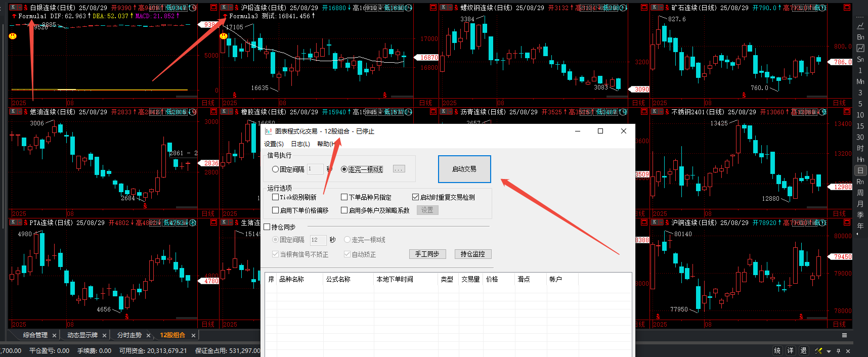
Task: Close the 动态显示牌 tab
Action: [104, 335]
